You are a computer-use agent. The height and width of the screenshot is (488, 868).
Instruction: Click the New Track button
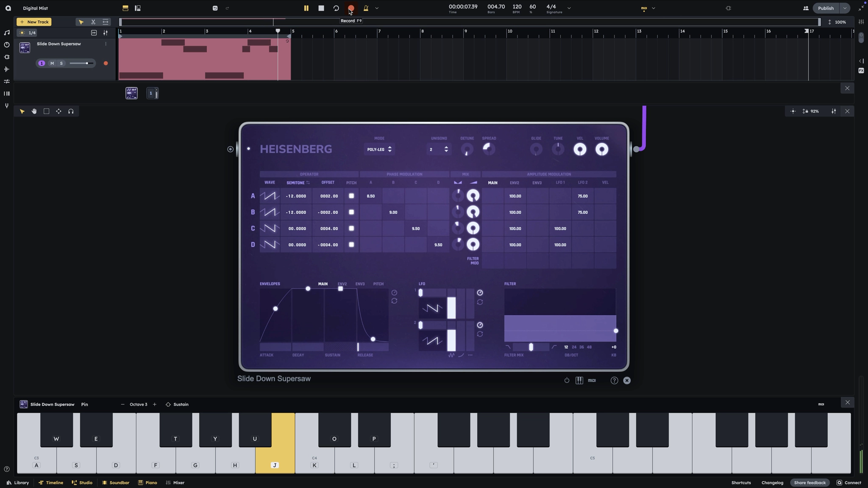(x=34, y=22)
